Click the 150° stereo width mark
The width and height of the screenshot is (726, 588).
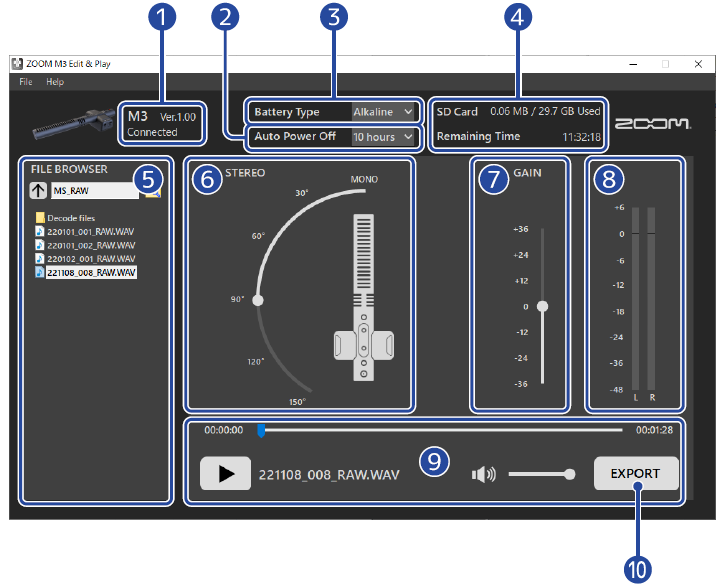coord(298,402)
